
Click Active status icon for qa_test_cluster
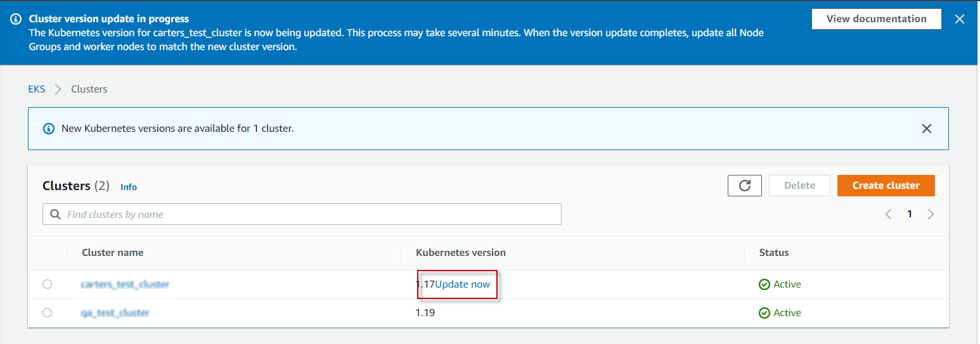coord(764,313)
